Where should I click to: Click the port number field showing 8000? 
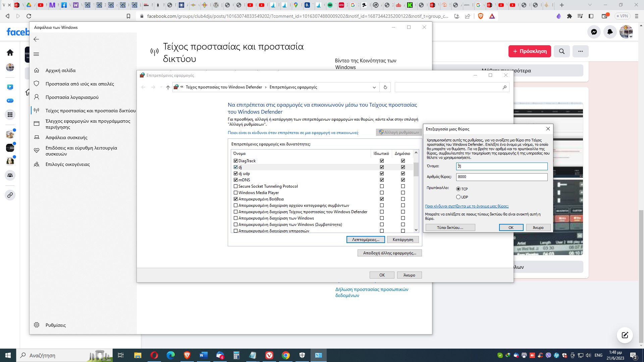coord(502,177)
